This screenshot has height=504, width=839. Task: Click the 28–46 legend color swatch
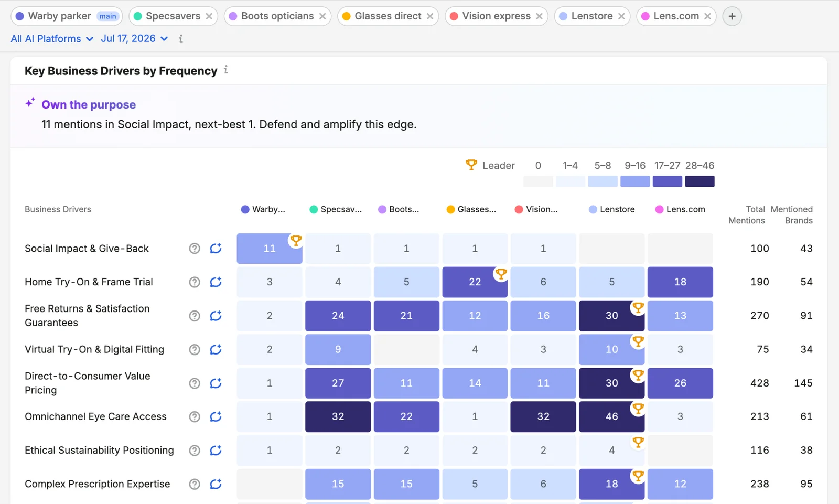(x=700, y=181)
